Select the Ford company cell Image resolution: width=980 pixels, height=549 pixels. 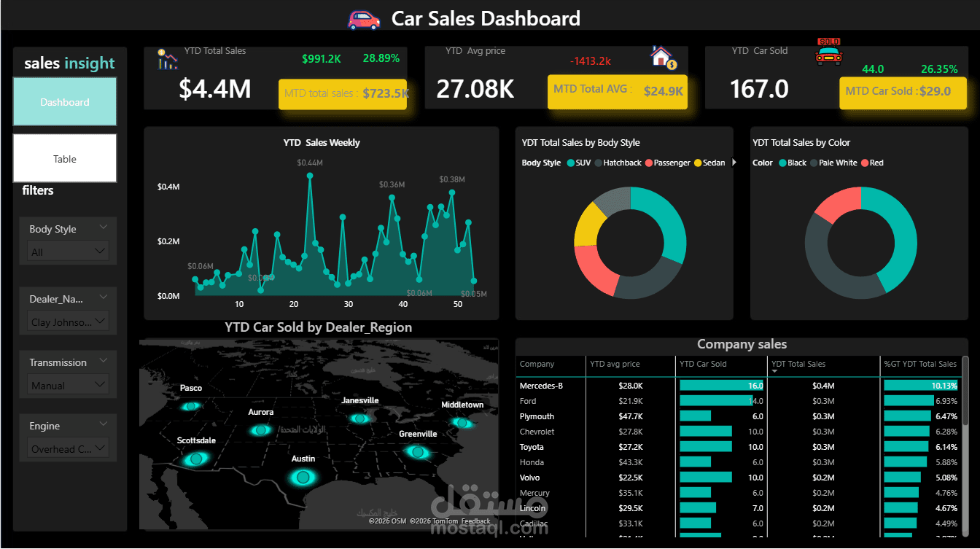coord(528,401)
